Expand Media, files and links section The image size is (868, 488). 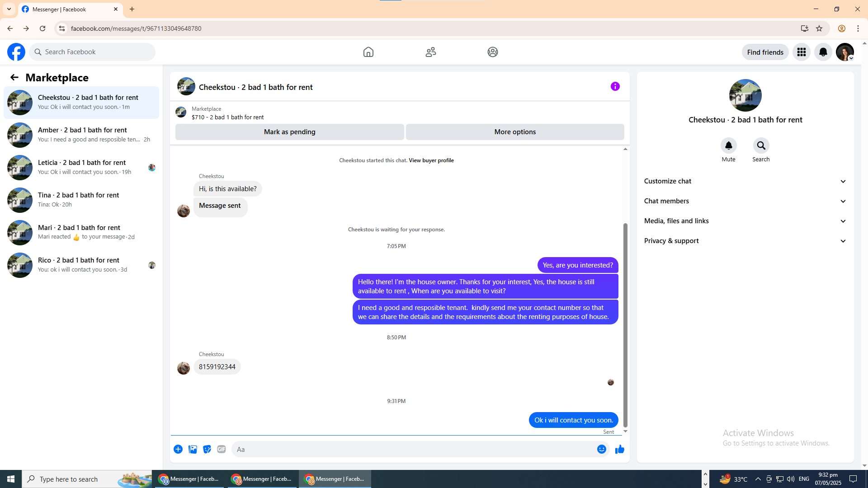(745, 221)
